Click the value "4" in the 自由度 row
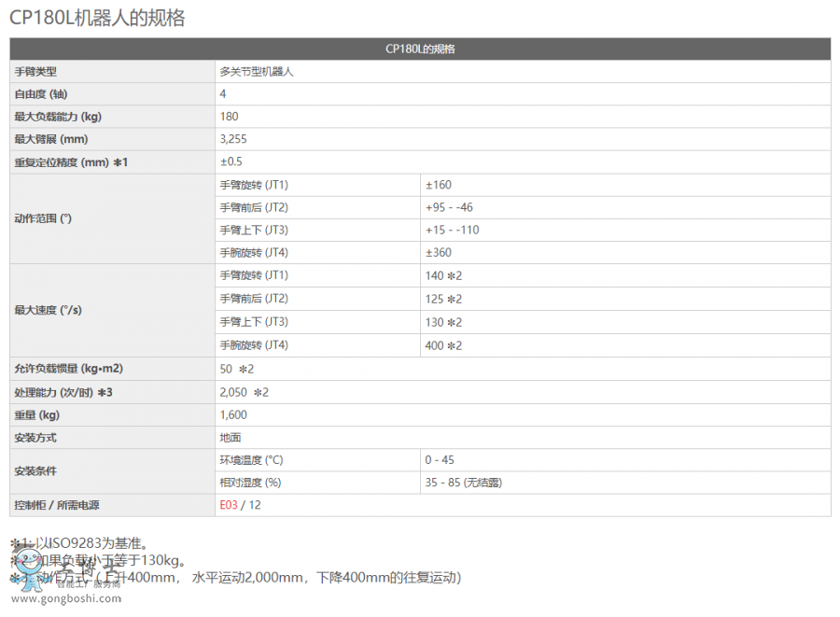Screen dimensions: 840x617 tap(223, 94)
